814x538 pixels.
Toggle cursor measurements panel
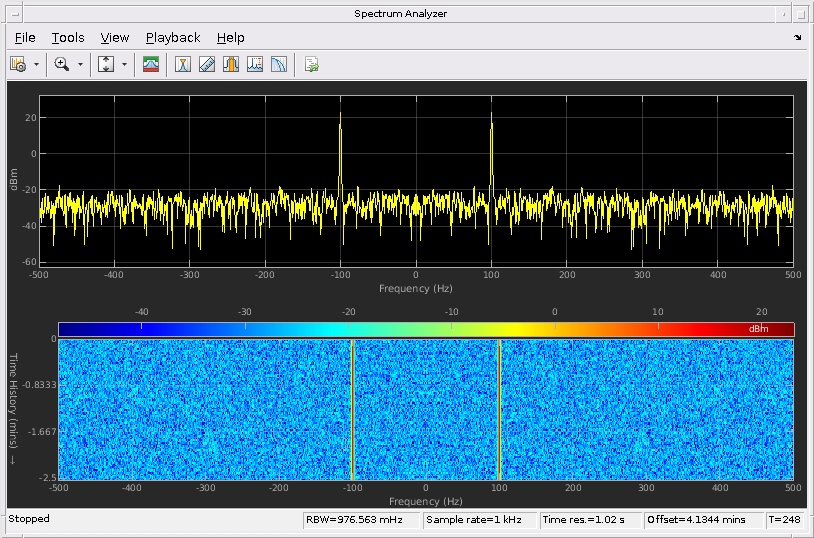click(x=183, y=64)
